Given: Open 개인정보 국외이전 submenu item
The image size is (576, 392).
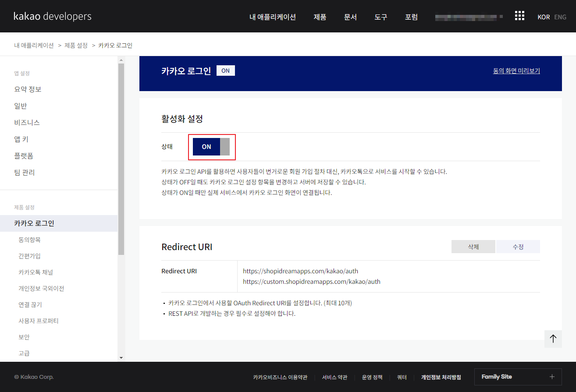Looking at the screenshot, I should [41, 288].
